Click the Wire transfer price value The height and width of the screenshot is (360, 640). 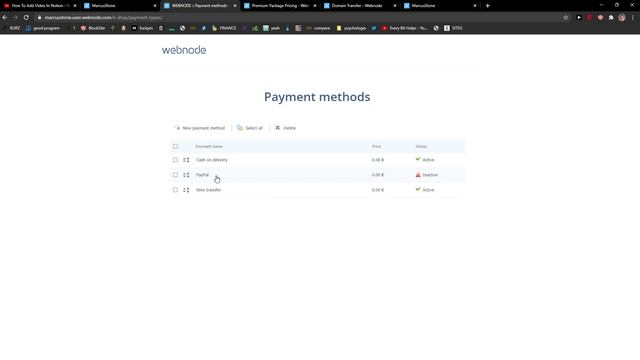tap(378, 190)
